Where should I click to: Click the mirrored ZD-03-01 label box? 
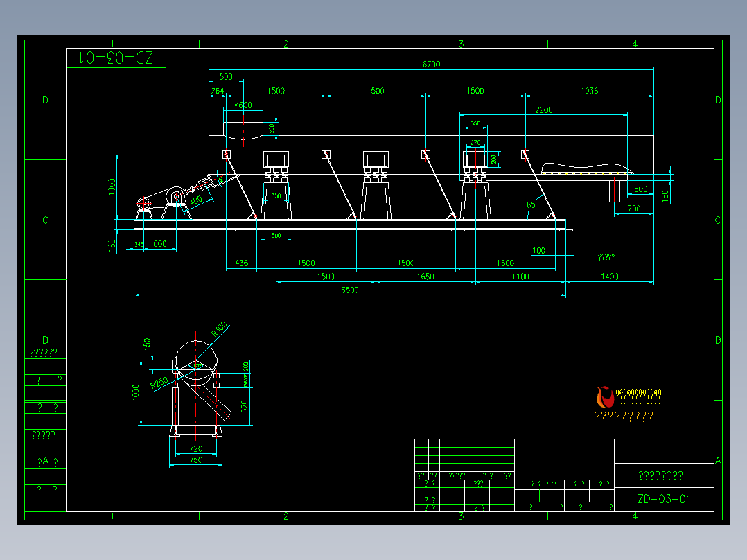tap(116, 58)
